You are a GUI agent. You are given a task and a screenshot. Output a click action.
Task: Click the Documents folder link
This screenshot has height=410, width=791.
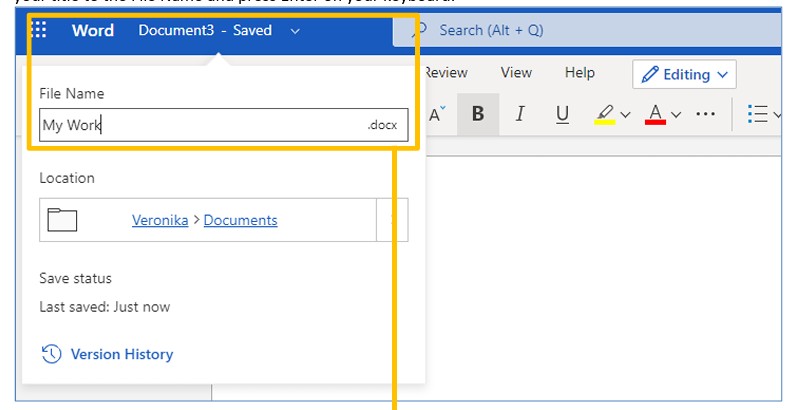tap(240, 220)
